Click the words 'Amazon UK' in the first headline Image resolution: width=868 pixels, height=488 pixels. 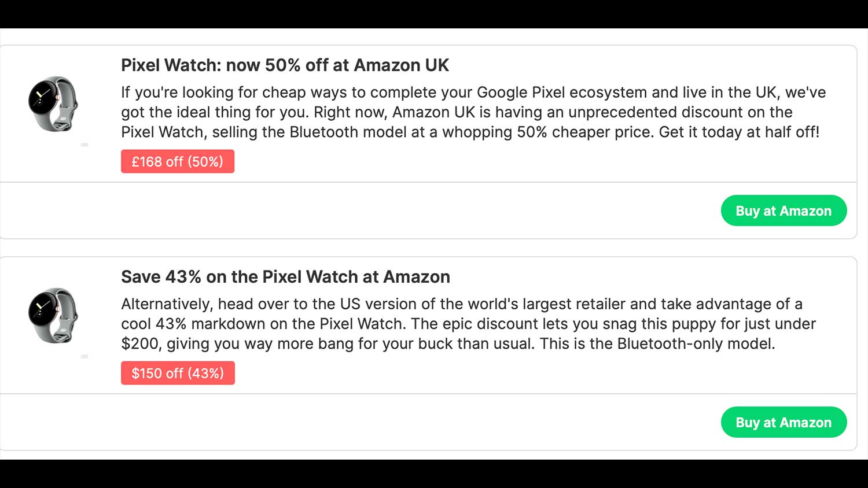[x=401, y=65]
